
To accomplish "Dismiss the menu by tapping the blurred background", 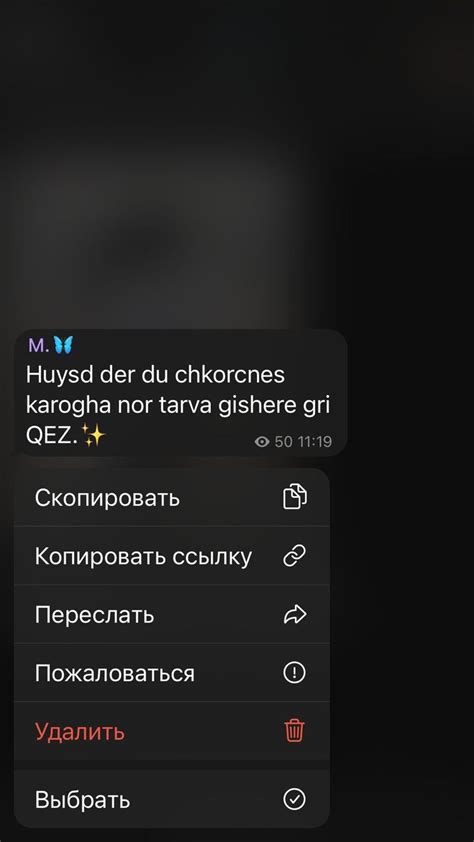I will point(236,161).
